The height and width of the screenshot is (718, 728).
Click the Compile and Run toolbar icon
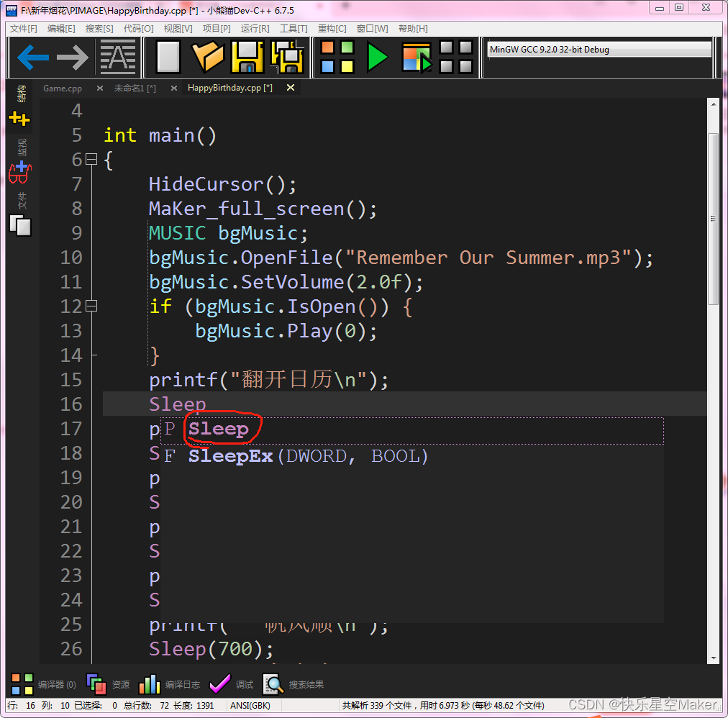click(x=416, y=57)
